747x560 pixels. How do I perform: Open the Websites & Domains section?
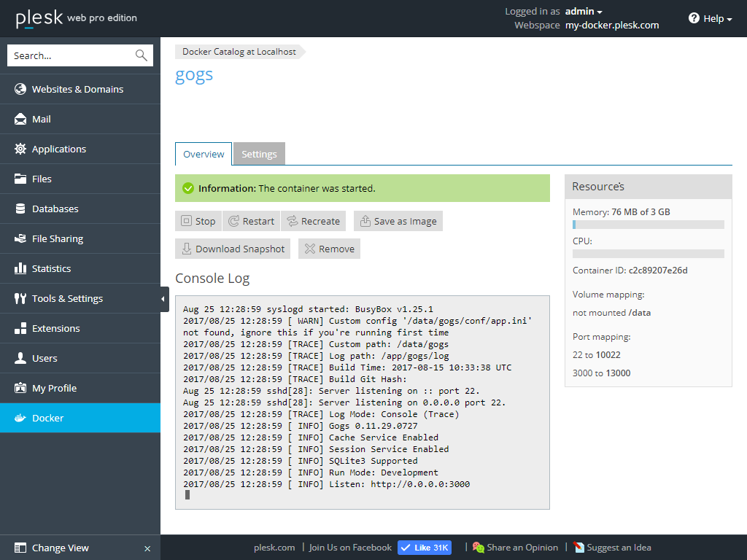(80, 89)
